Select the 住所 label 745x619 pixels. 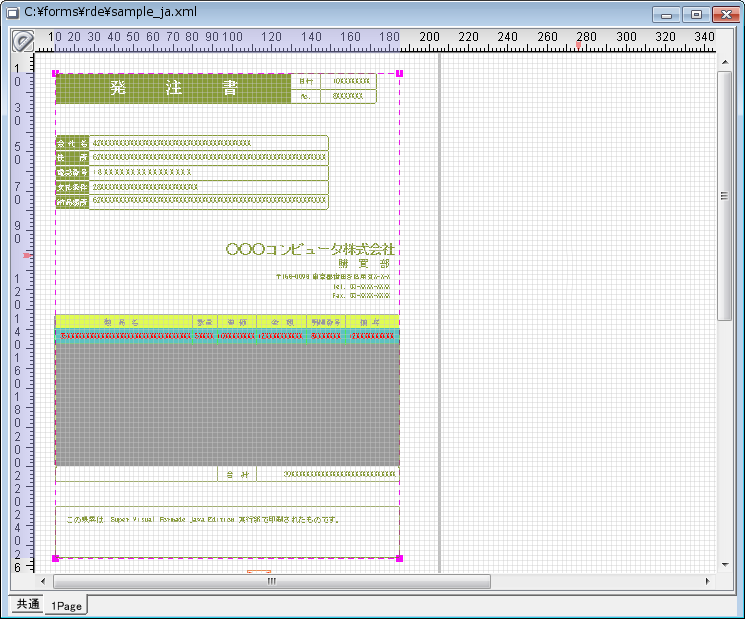[72, 158]
